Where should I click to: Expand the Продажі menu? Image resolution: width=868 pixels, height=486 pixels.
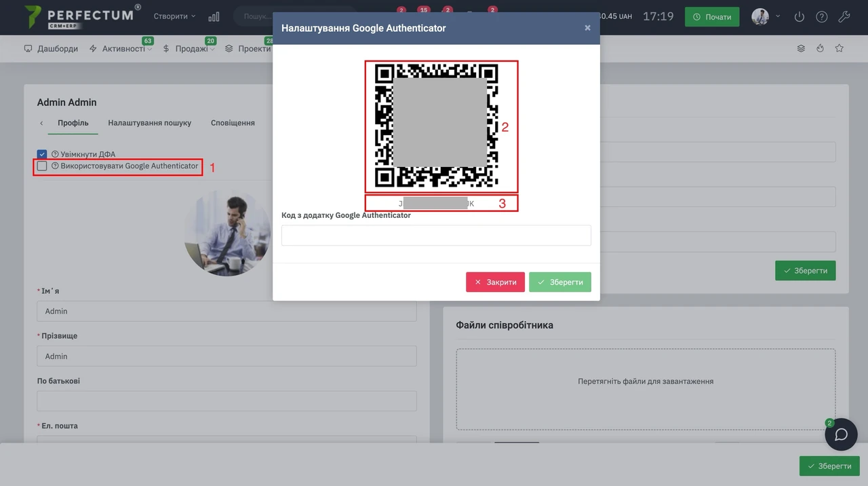click(189, 49)
